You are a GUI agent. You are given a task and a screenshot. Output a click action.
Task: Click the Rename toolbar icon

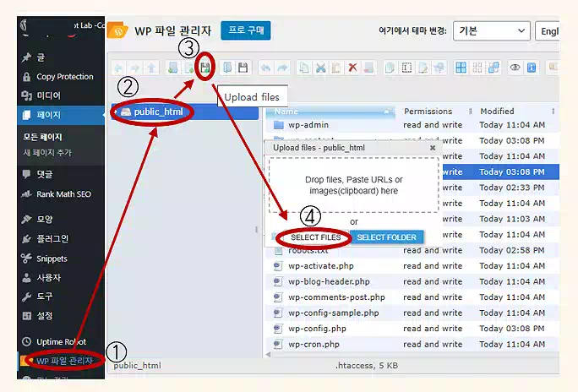(406, 68)
